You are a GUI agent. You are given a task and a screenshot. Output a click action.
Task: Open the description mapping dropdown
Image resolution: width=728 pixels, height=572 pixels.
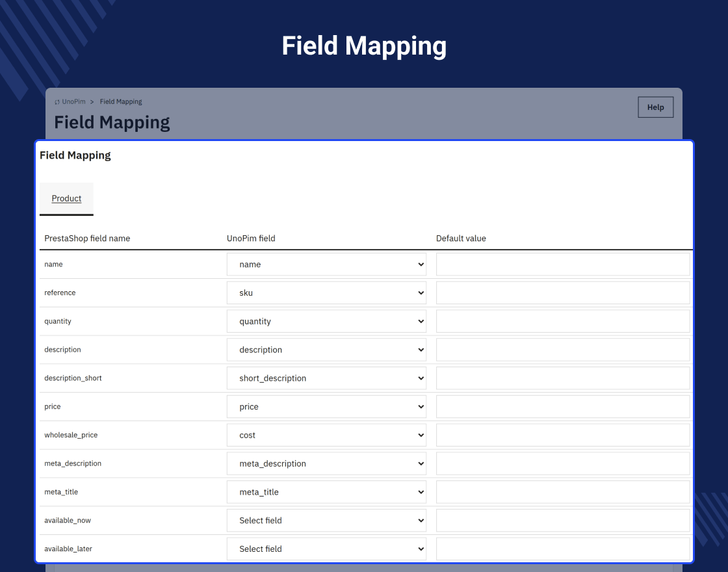coord(326,350)
